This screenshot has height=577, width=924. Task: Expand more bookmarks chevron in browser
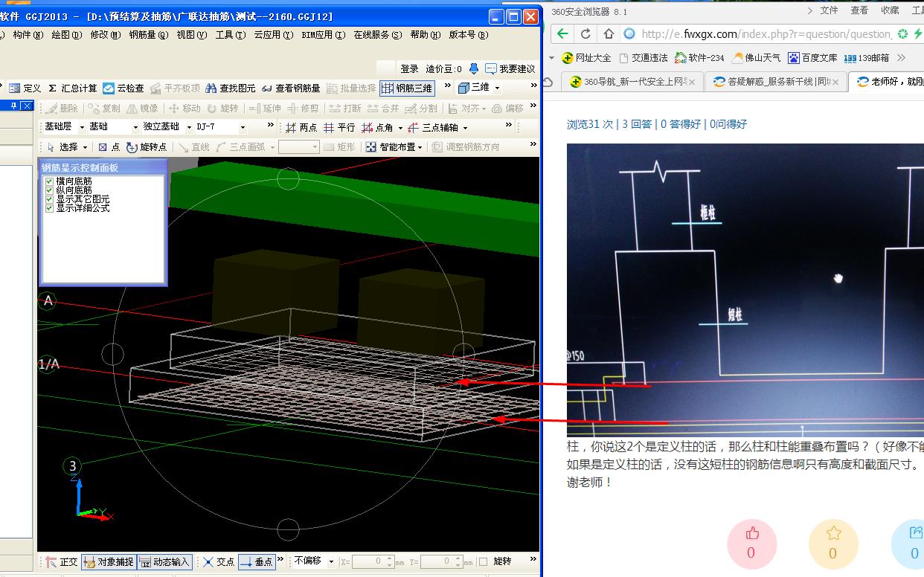click(902, 57)
